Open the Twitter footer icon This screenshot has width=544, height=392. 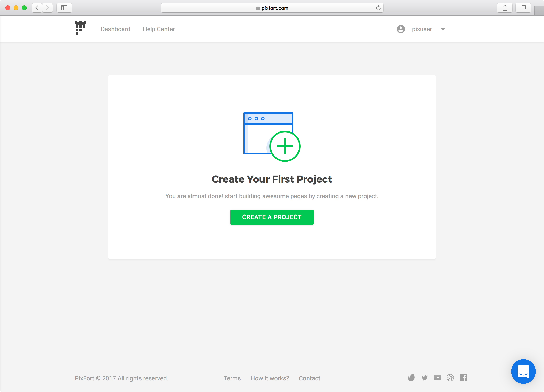point(424,378)
